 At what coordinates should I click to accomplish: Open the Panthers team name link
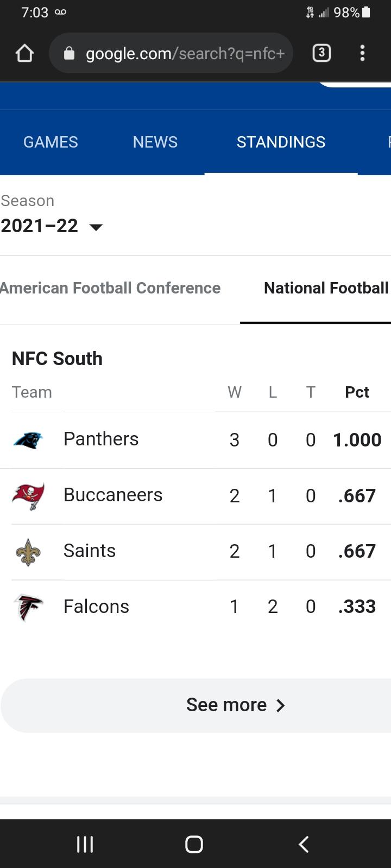[x=101, y=439]
